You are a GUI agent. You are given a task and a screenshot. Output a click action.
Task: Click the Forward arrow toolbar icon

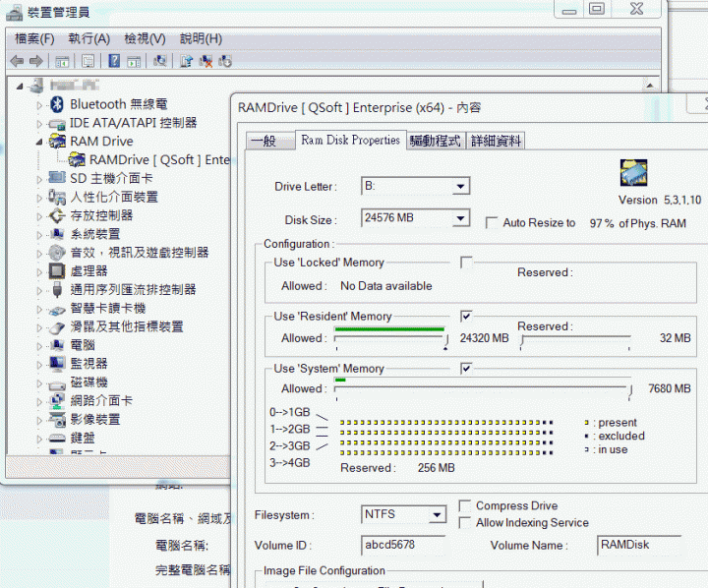point(36,61)
